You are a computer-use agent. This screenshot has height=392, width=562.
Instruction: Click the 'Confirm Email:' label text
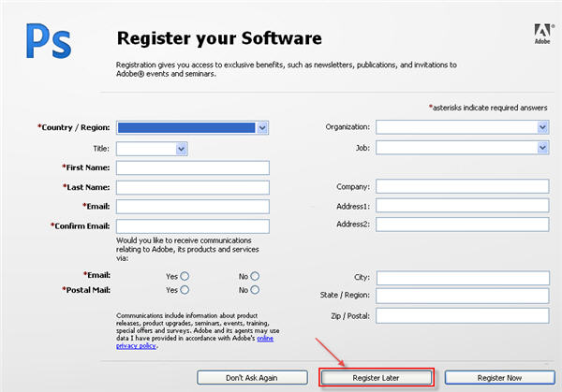(x=81, y=225)
